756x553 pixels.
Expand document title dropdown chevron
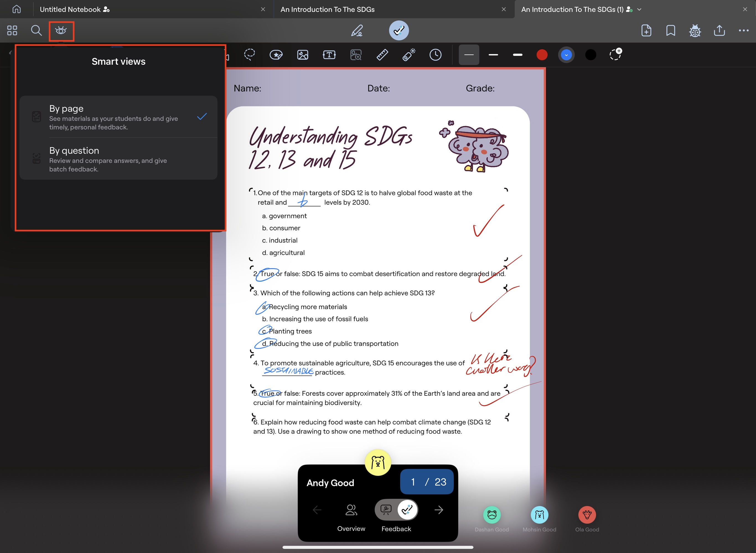(639, 9)
